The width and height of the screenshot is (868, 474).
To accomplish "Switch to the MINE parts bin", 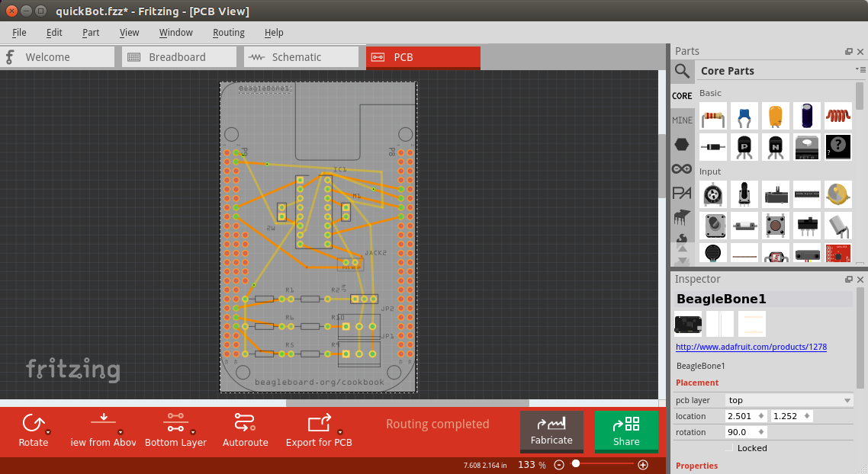I will click(682, 120).
